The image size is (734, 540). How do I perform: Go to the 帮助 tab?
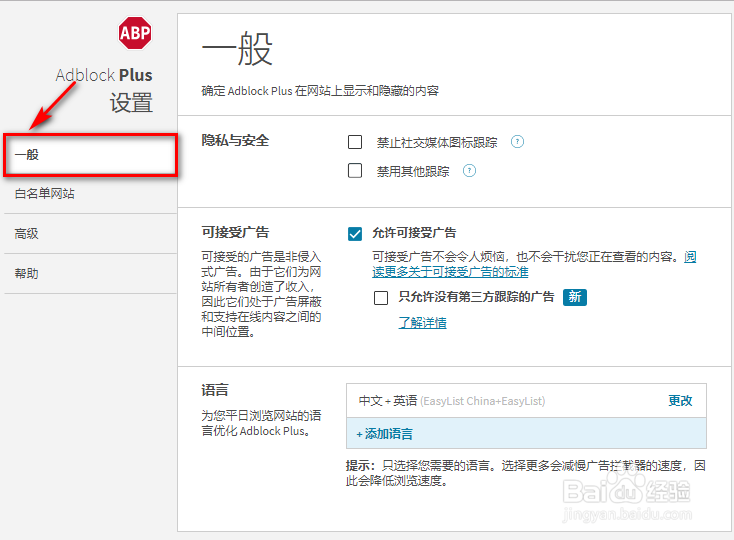tap(90, 274)
